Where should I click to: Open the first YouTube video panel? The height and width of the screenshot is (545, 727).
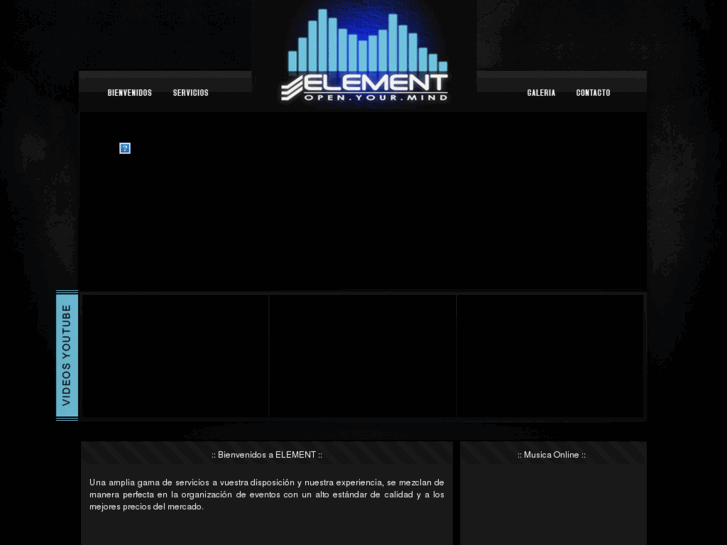[175, 356]
